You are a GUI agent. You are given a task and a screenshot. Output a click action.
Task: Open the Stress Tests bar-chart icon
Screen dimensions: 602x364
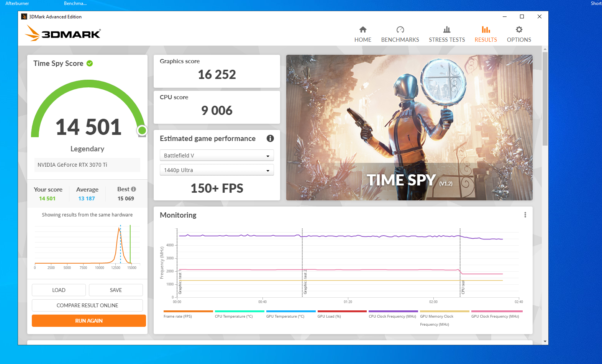[447, 30]
